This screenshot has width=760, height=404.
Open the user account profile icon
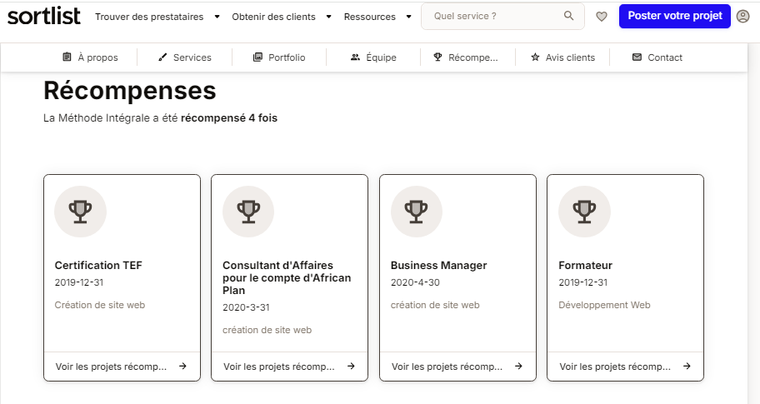click(x=742, y=16)
